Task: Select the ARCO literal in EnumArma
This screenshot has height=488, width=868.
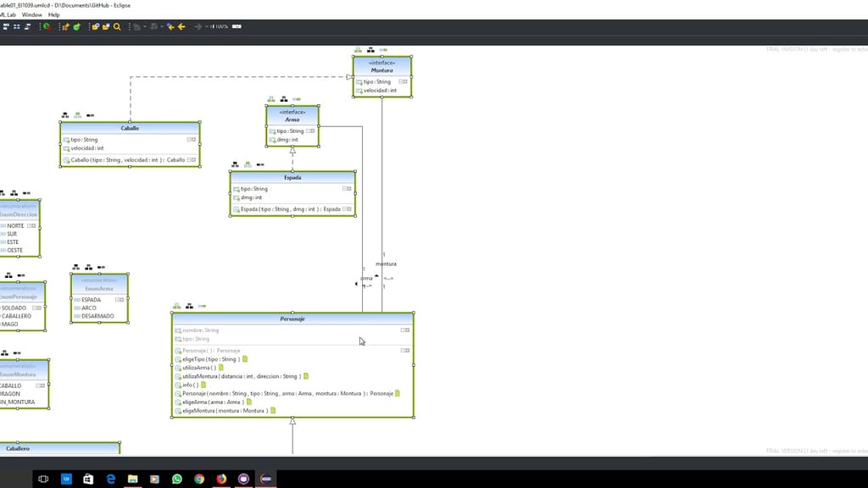Action: pos(88,308)
